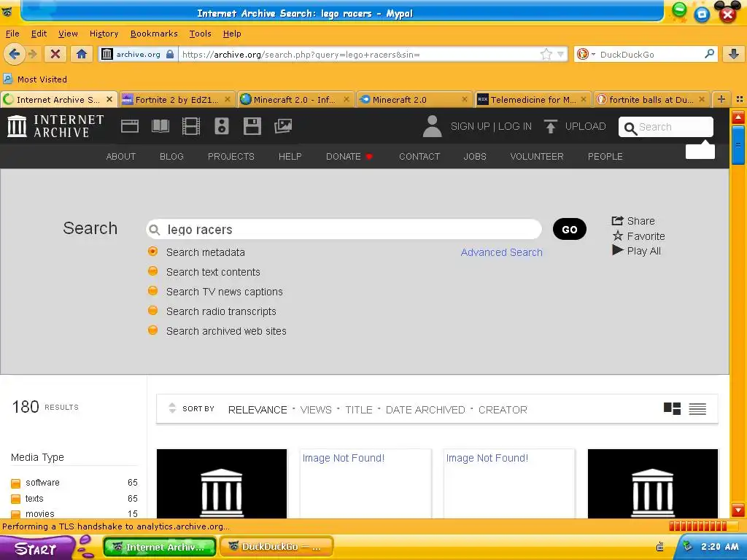
Task: Open new tab with plus button
Action: point(721,99)
